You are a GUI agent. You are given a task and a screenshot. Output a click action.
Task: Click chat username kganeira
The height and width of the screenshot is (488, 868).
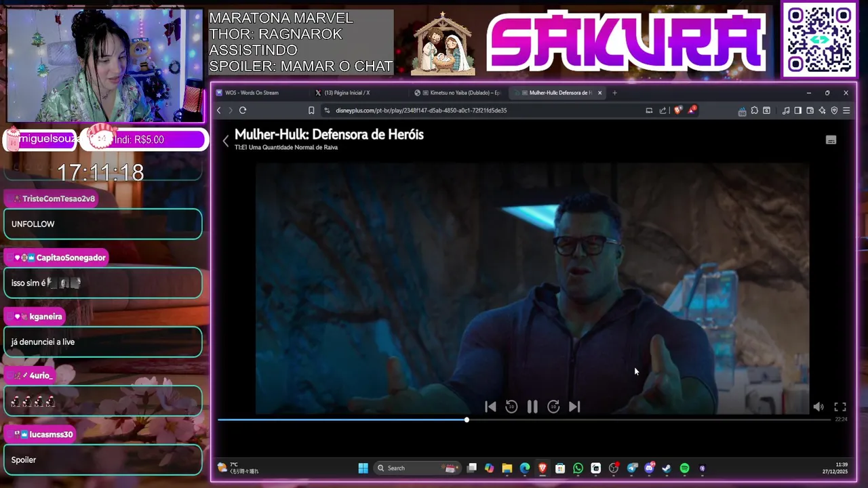tap(46, 317)
